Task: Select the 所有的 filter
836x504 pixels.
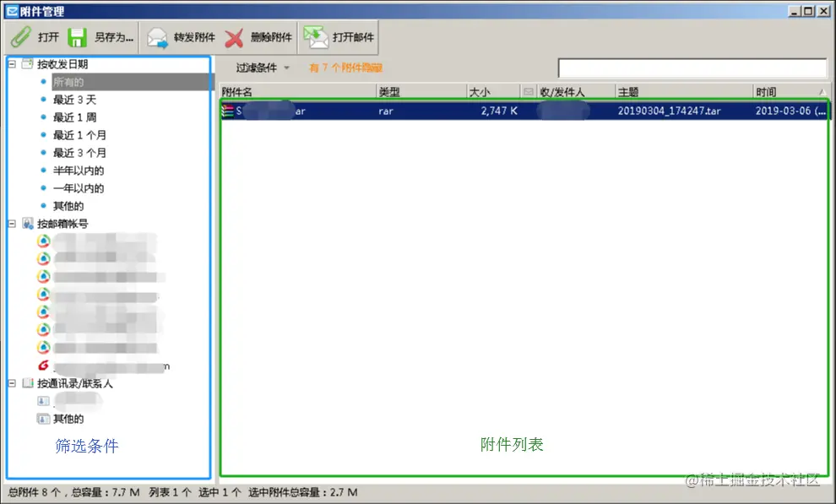Action: click(x=68, y=82)
